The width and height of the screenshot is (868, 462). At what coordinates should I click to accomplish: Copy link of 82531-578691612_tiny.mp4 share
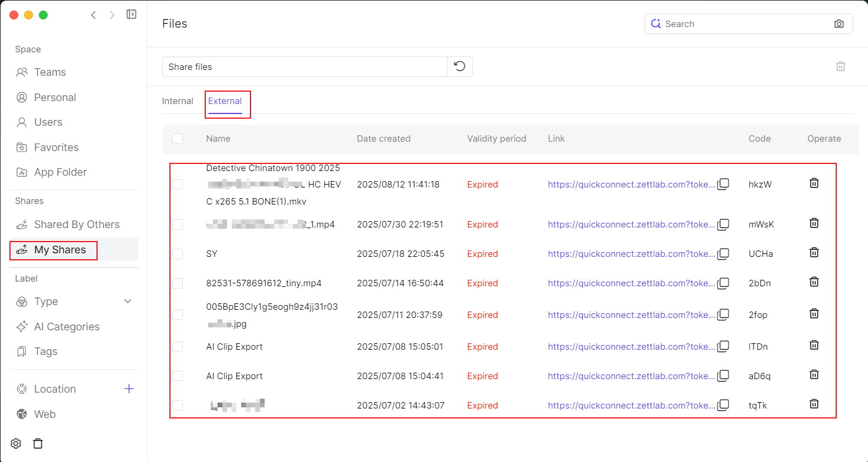point(723,283)
